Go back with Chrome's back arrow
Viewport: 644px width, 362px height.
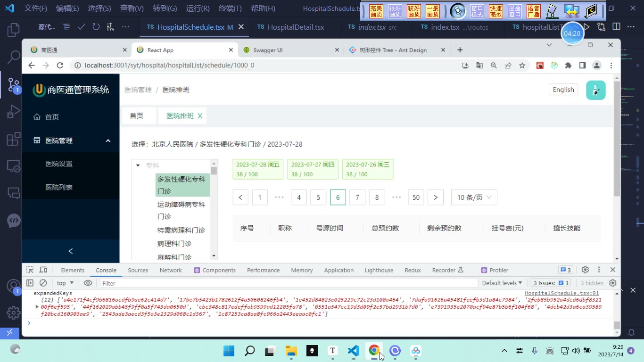pyautogui.click(x=32, y=66)
